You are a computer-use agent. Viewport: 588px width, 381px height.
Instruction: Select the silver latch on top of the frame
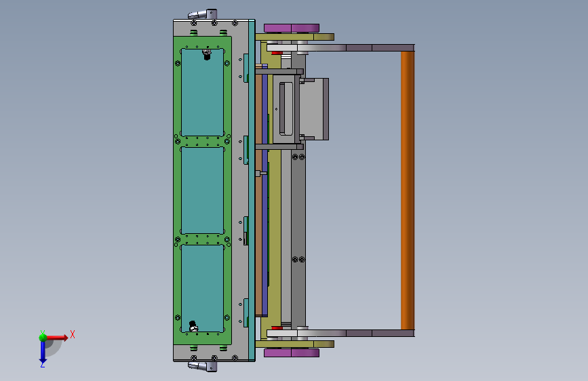tap(203, 14)
